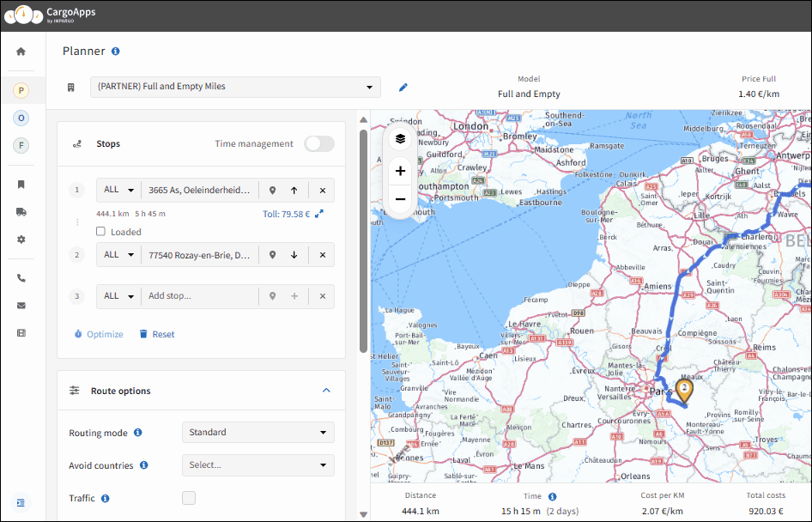Check the Loaded checkbox
812x522 pixels.
pyautogui.click(x=101, y=232)
